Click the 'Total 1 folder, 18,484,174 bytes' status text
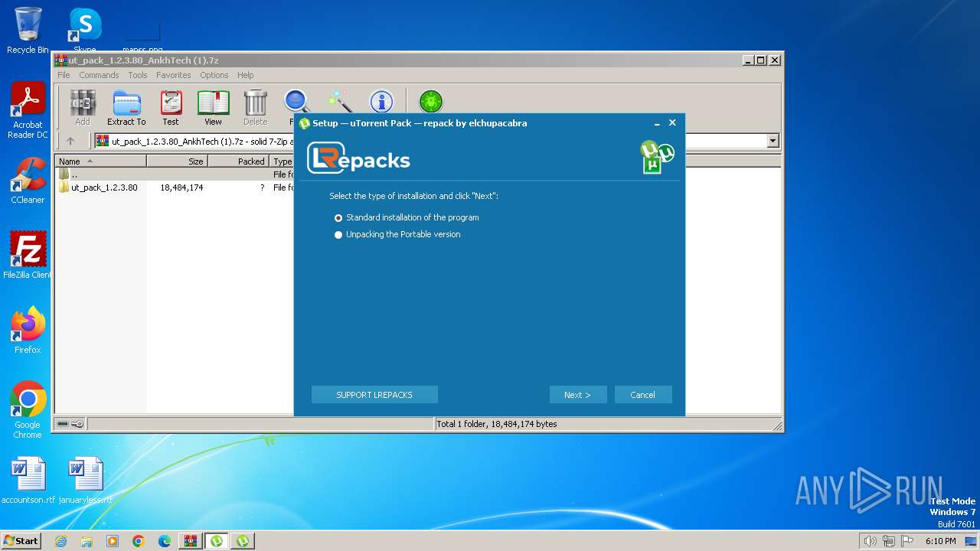The image size is (980, 551). pos(496,424)
